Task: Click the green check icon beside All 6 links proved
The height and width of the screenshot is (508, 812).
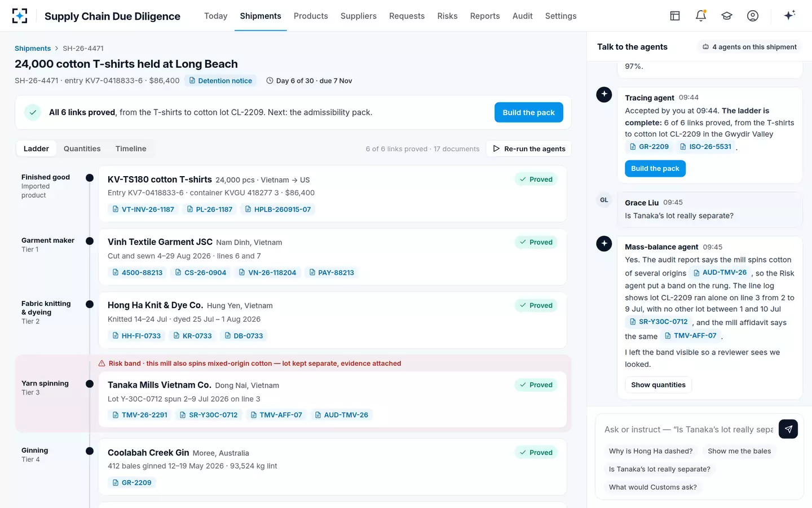Action: [33, 112]
